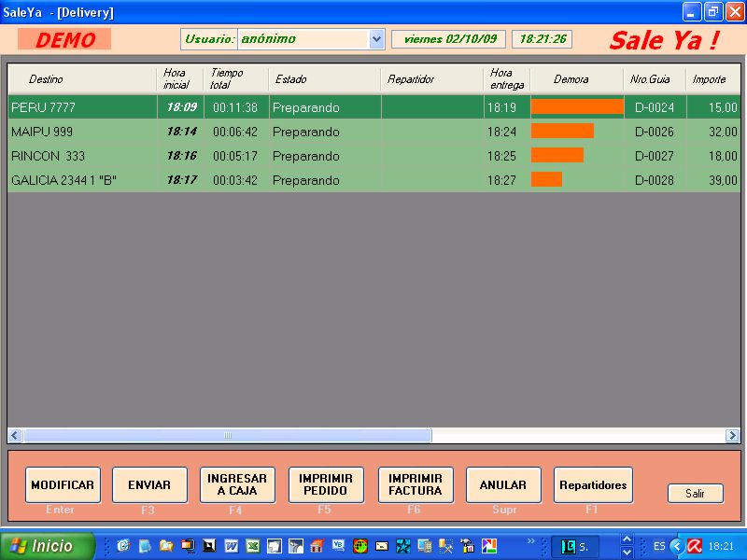Viewport: 747px width, 560px height.
Task: Restore down the inner Delivery window
Action: tap(712, 12)
